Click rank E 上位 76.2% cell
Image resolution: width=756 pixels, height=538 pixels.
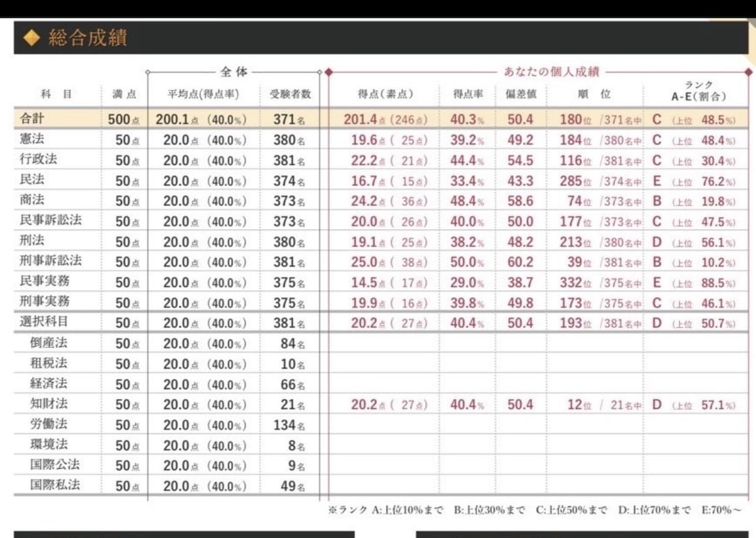[x=694, y=181]
